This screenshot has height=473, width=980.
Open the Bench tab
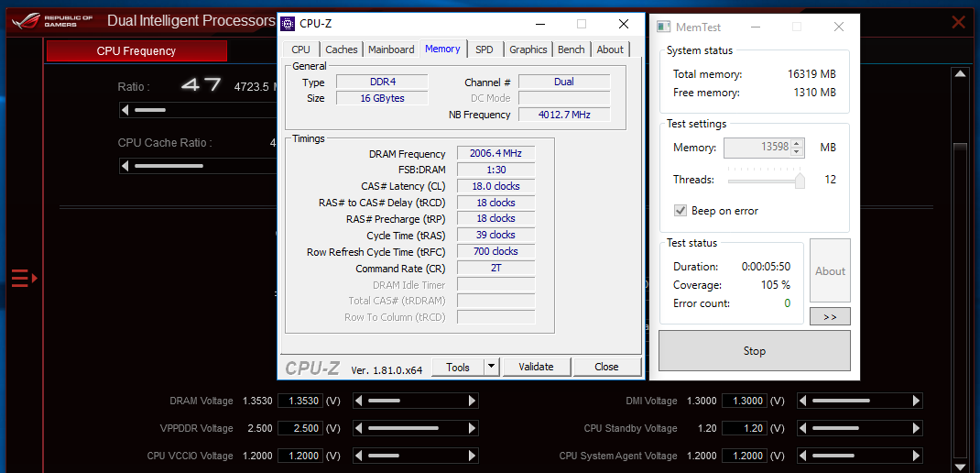click(572, 49)
